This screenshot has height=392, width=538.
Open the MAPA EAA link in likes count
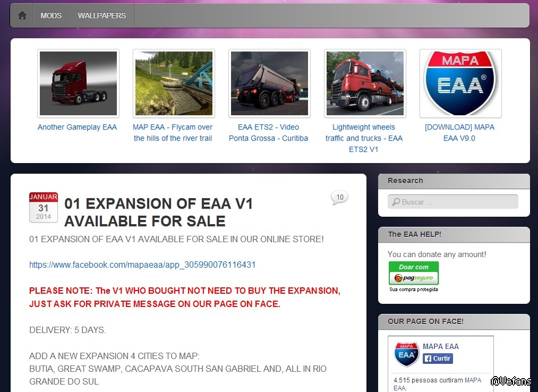pyautogui.click(x=438, y=384)
